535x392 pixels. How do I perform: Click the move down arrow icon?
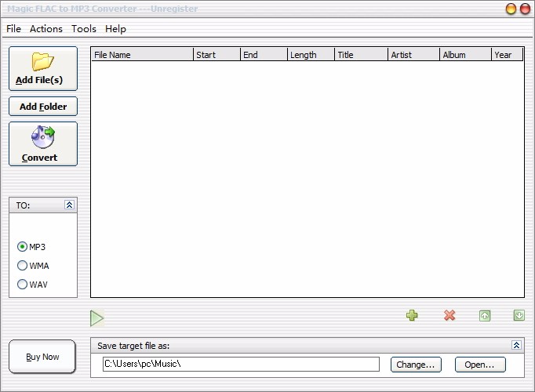click(x=519, y=315)
